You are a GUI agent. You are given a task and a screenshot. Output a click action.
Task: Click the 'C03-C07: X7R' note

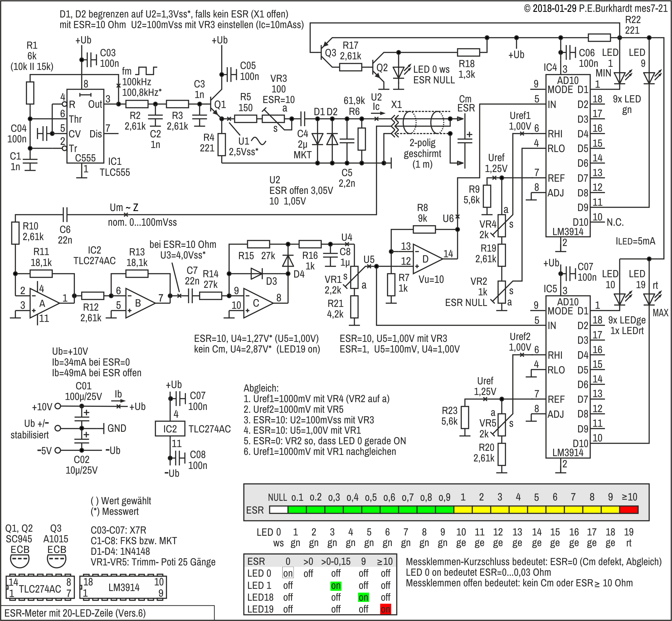(x=119, y=530)
